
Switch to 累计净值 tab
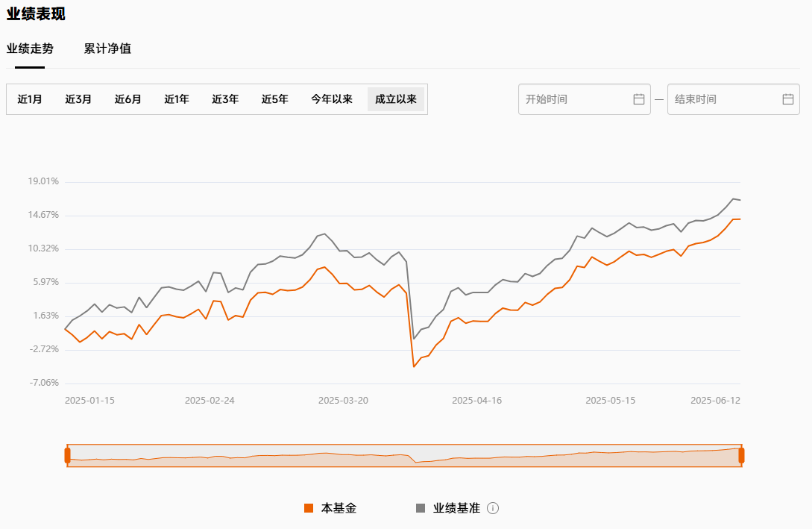[107, 49]
